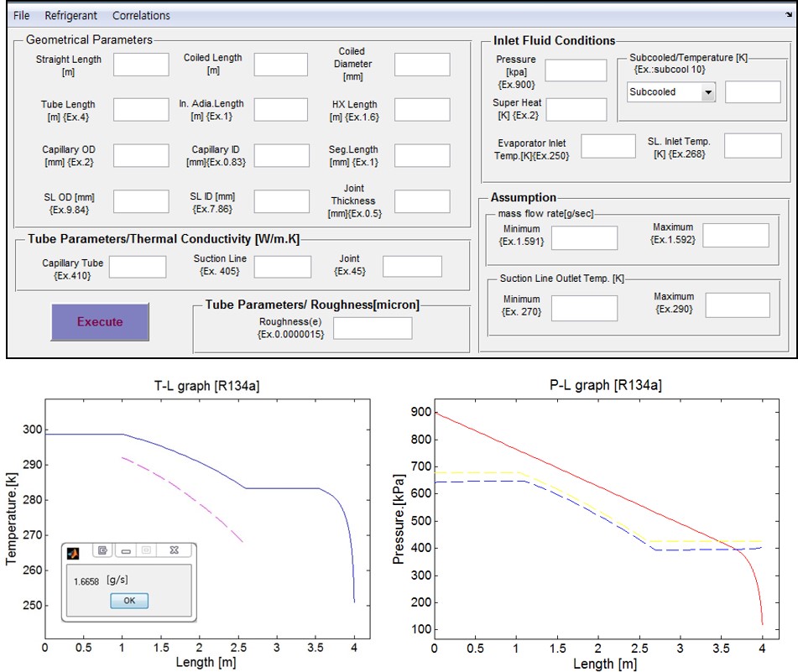Click the Evaporator Inlet Temp. field

[x=608, y=146]
